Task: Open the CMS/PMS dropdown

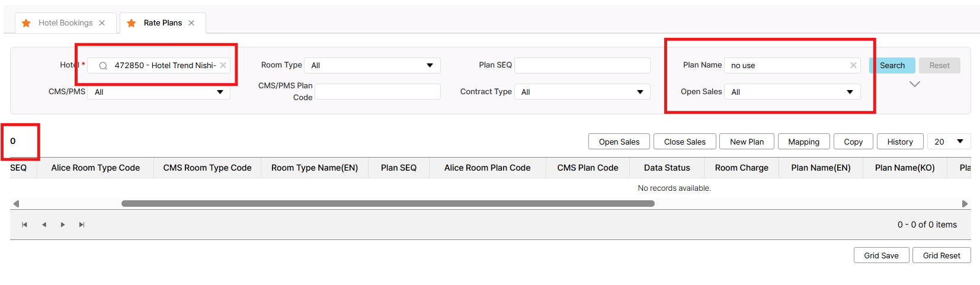Action: pos(220,92)
